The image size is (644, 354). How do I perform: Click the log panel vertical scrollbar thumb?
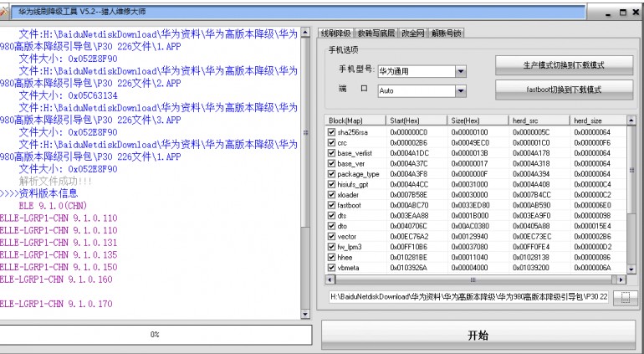tap(305, 132)
